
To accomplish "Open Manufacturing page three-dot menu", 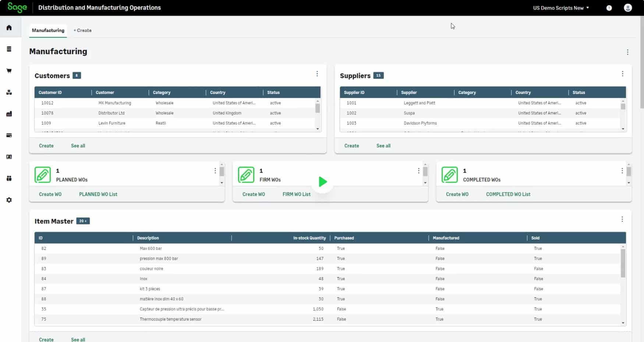I will [628, 52].
